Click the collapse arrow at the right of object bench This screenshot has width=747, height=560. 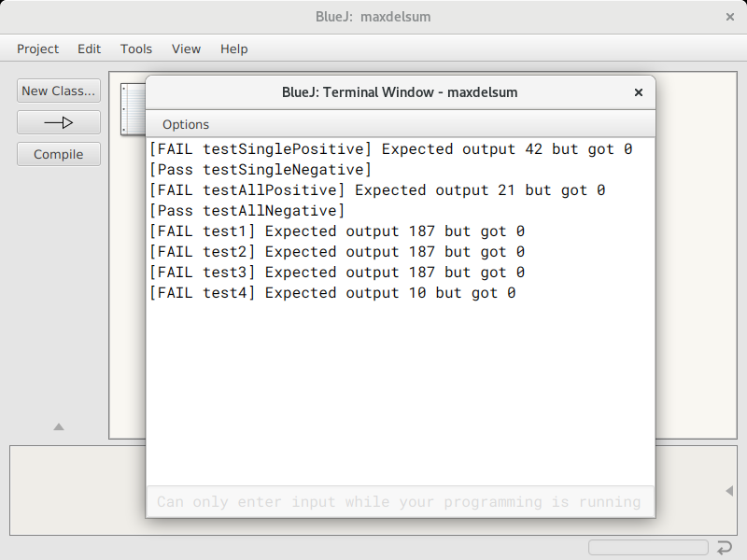tap(729, 491)
